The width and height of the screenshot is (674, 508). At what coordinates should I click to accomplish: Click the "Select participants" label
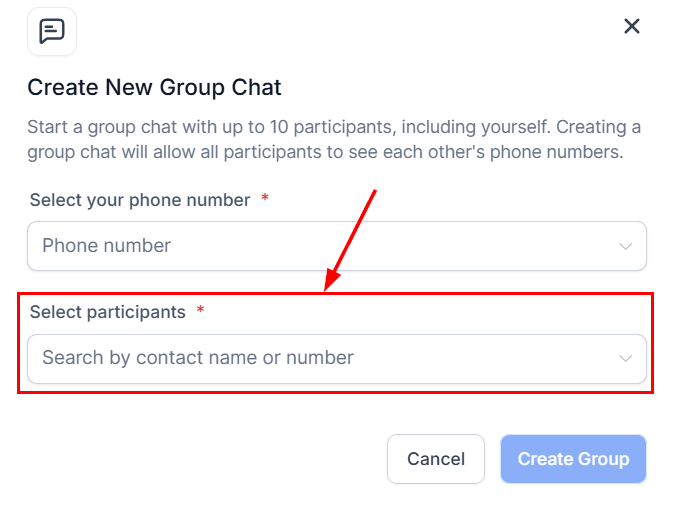pyautogui.click(x=108, y=312)
